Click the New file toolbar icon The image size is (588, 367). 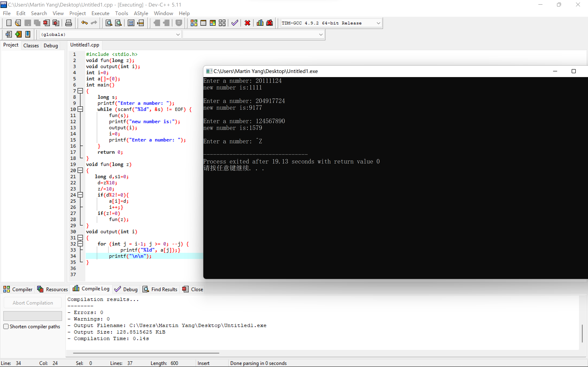pos(9,23)
